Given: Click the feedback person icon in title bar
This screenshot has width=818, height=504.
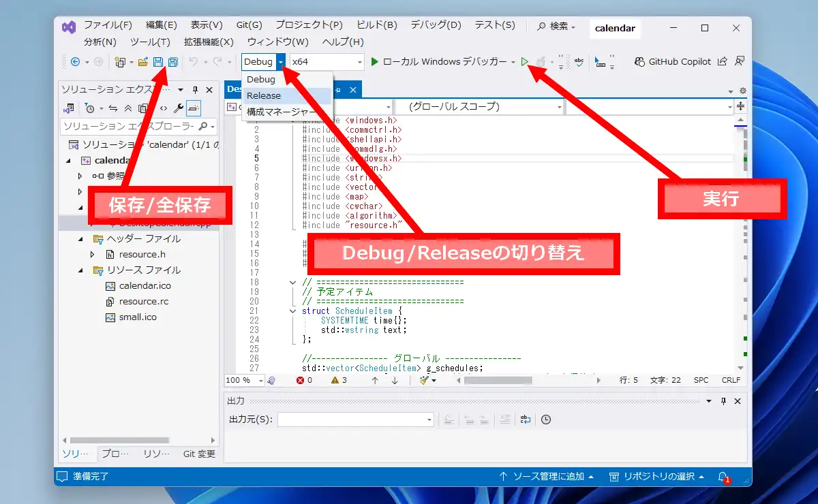Looking at the screenshot, I should tap(740, 62).
